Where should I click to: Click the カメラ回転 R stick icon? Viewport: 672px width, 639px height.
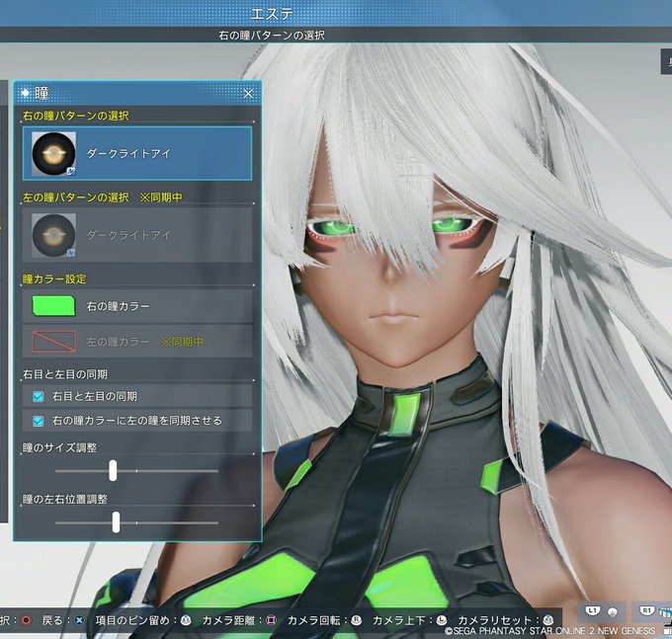(x=357, y=620)
